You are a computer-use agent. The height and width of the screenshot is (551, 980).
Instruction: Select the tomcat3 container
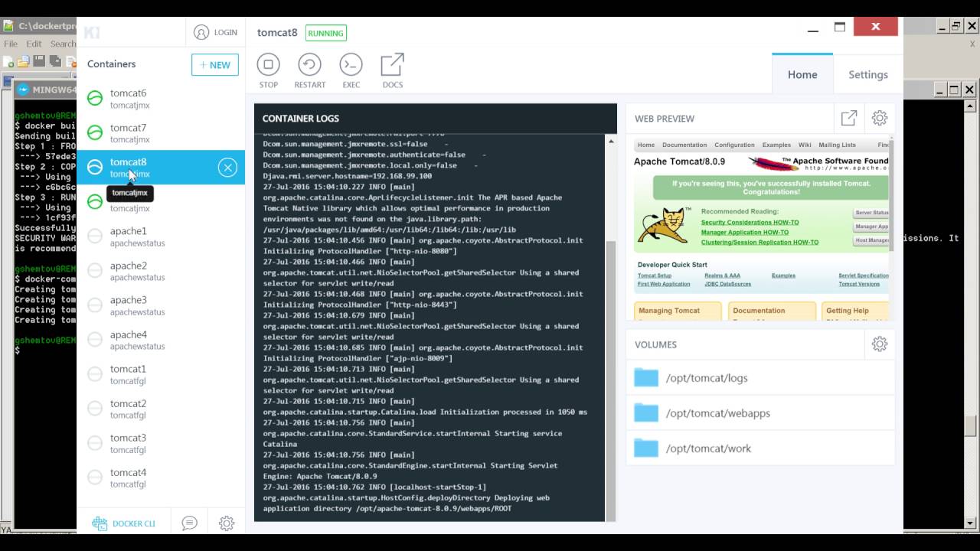[161, 443]
